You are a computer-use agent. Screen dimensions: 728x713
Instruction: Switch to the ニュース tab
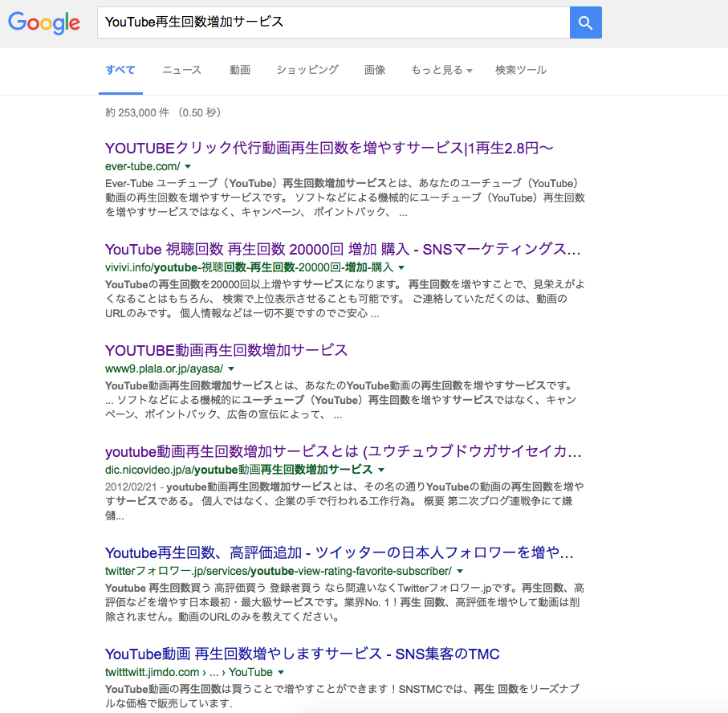click(182, 70)
